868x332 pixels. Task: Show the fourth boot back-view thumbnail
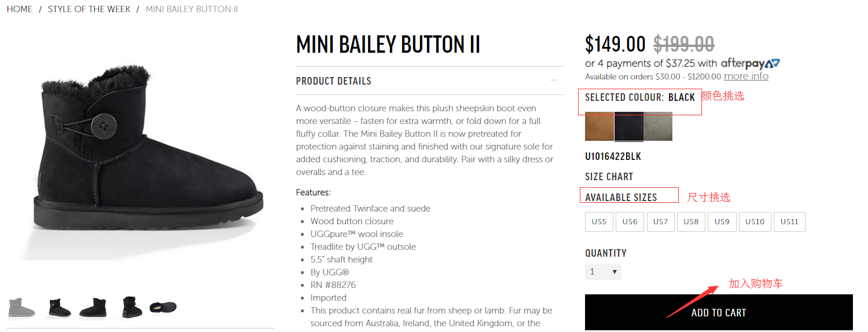[x=131, y=307]
